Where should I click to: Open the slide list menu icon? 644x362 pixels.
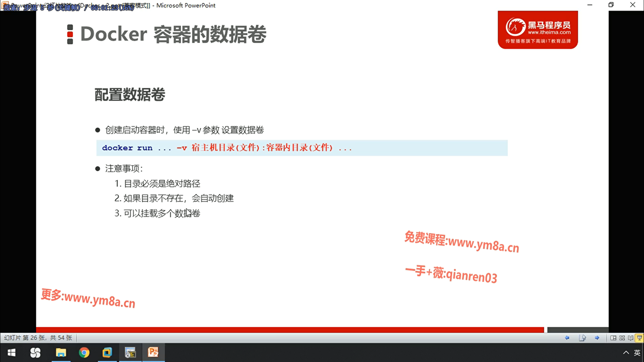tap(582, 338)
